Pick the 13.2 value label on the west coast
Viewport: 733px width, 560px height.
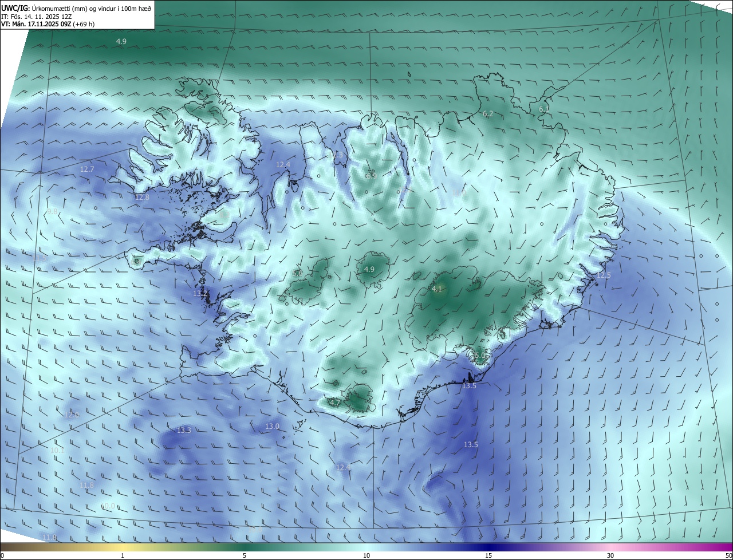200,293
